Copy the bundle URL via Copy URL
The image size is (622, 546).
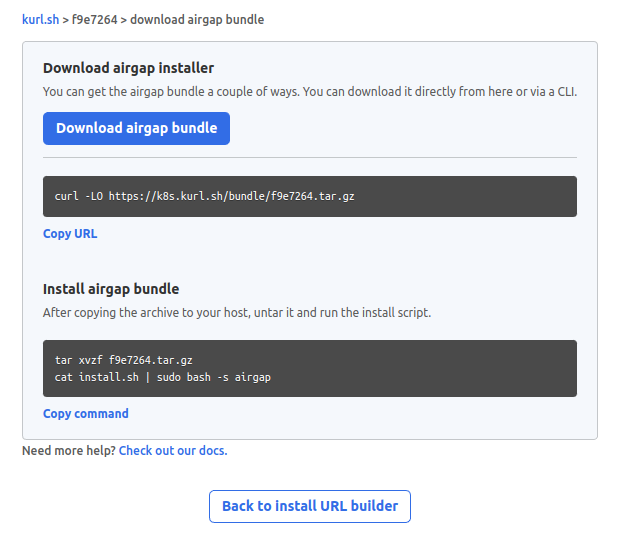tap(70, 234)
